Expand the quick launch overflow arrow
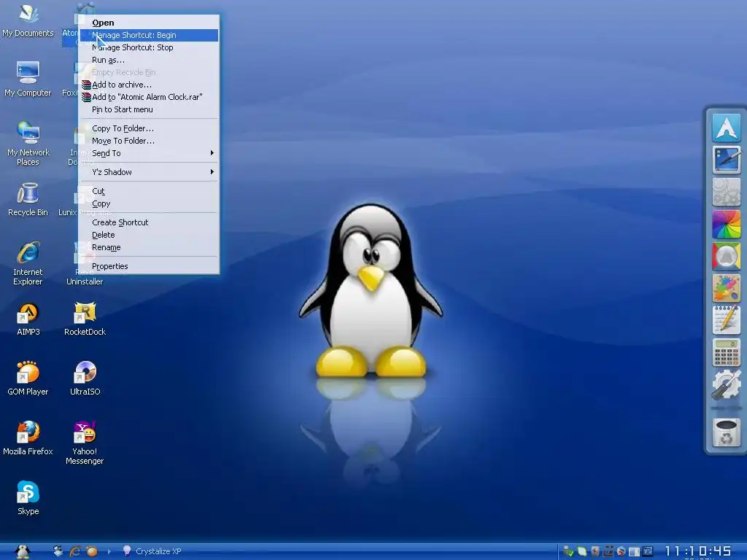 (x=109, y=551)
